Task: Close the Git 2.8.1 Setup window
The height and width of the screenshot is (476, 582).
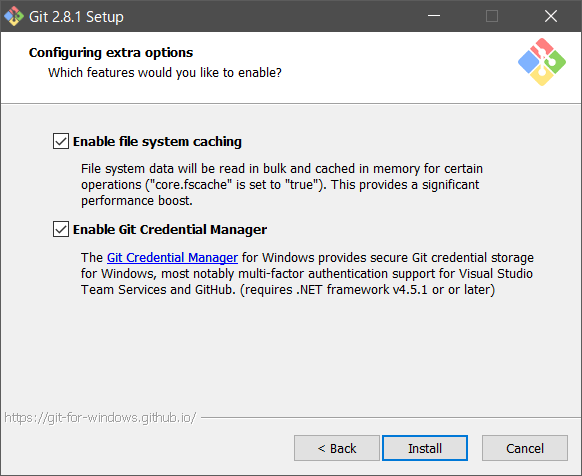Action: pyautogui.click(x=551, y=16)
